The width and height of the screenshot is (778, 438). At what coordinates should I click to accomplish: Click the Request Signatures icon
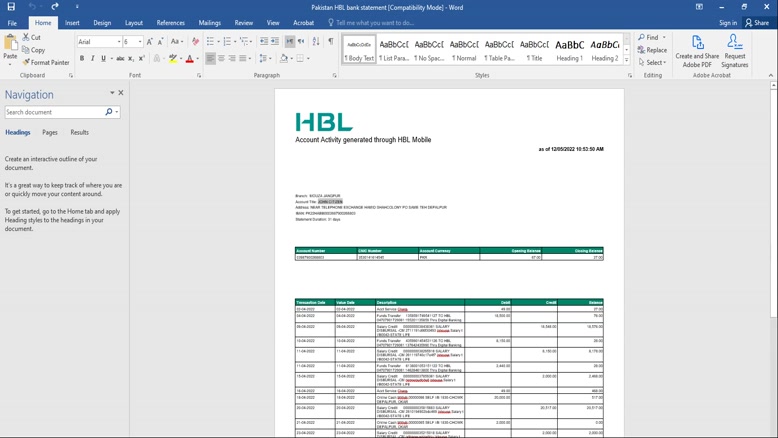pos(734,51)
